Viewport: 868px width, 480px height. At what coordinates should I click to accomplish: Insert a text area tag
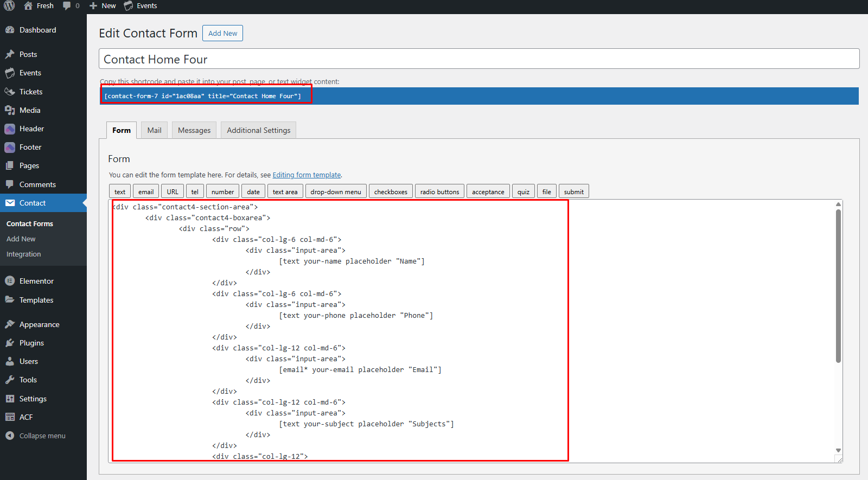click(285, 191)
